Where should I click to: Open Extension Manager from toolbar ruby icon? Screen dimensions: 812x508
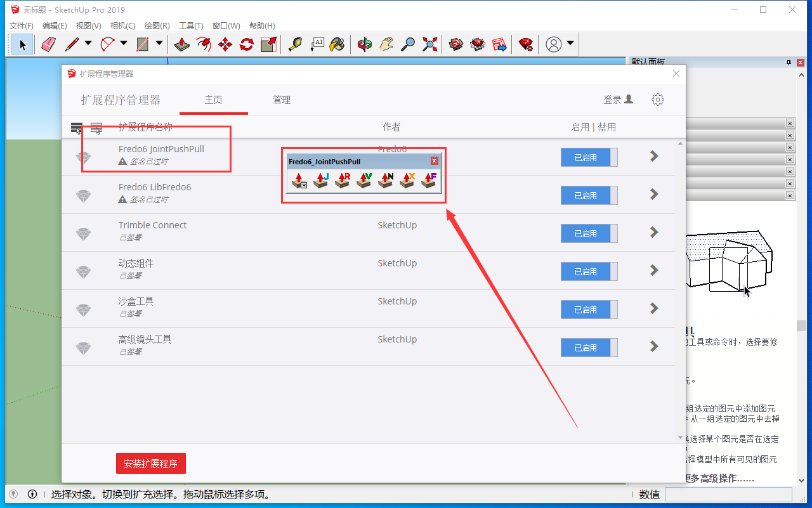point(526,44)
